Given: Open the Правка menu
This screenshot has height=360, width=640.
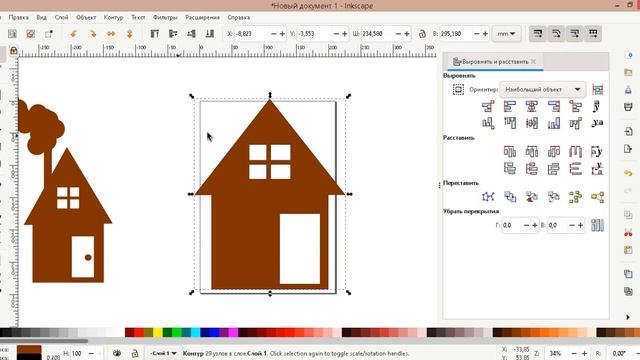Looking at the screenshot, I should 18,18.
